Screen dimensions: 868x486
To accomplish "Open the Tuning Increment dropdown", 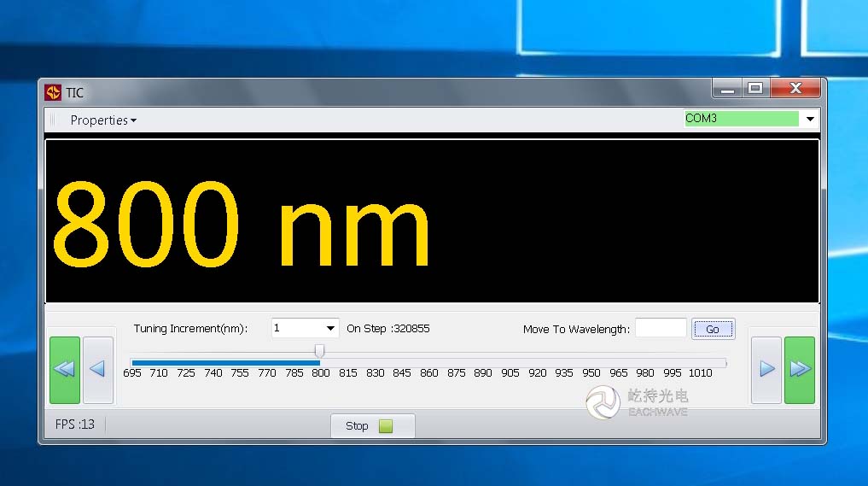I will (x=330, y=329).
